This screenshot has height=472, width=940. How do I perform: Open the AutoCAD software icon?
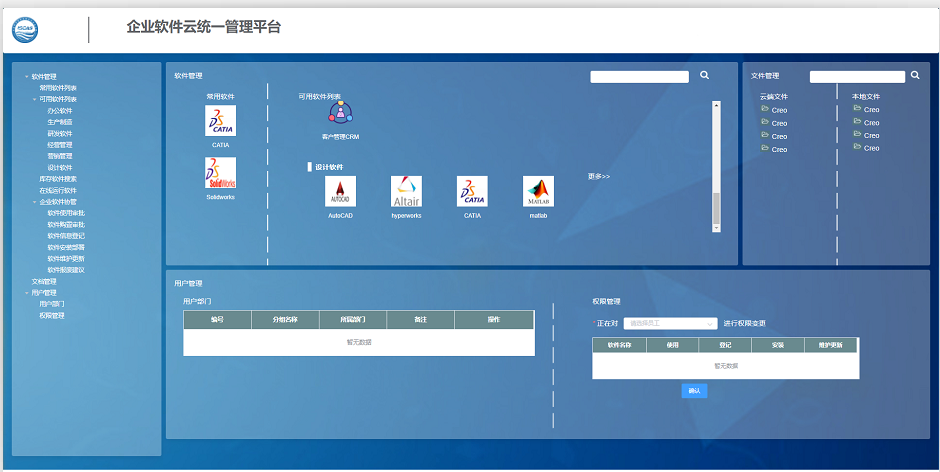coord(341,192)
